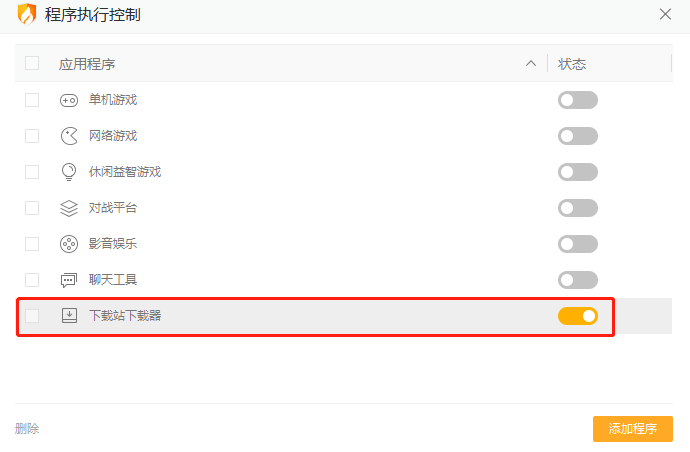The image size is (690, 452).
Task: Enable the 聊天工具 status toggle
Action: click(x=577, y=280)
